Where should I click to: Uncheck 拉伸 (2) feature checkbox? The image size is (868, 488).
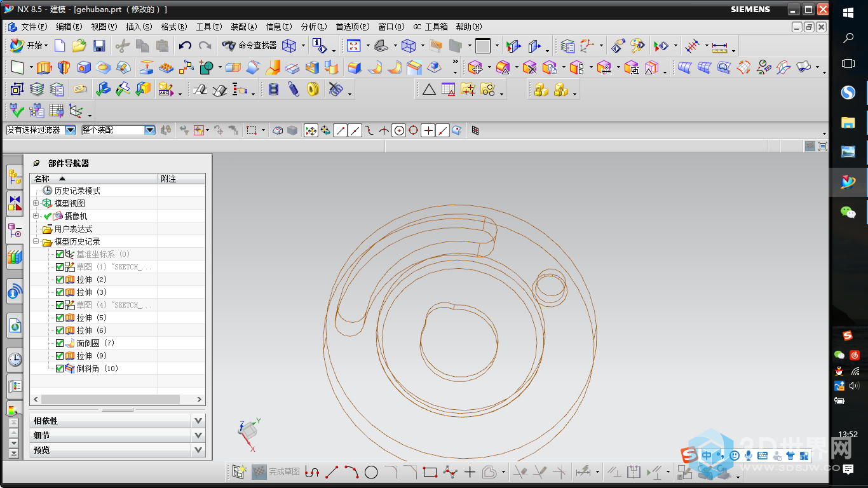pyautogui.click(x=60, y=280)
